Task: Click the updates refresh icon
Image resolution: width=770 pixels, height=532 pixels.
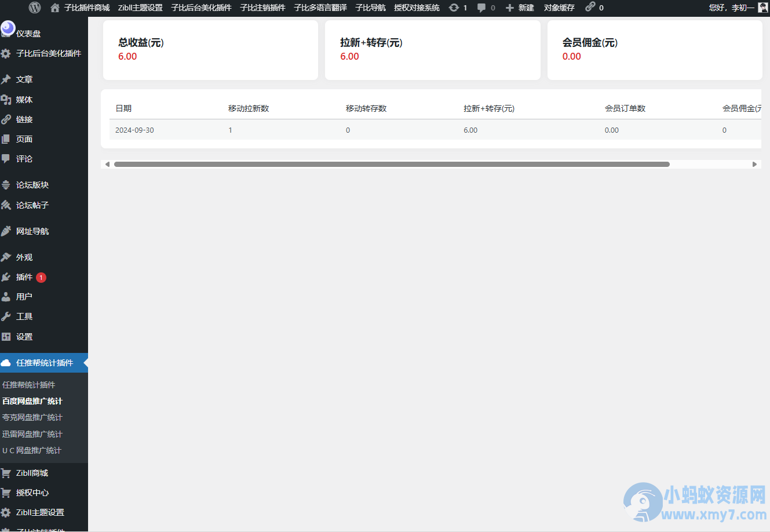Action: (454, 8)
